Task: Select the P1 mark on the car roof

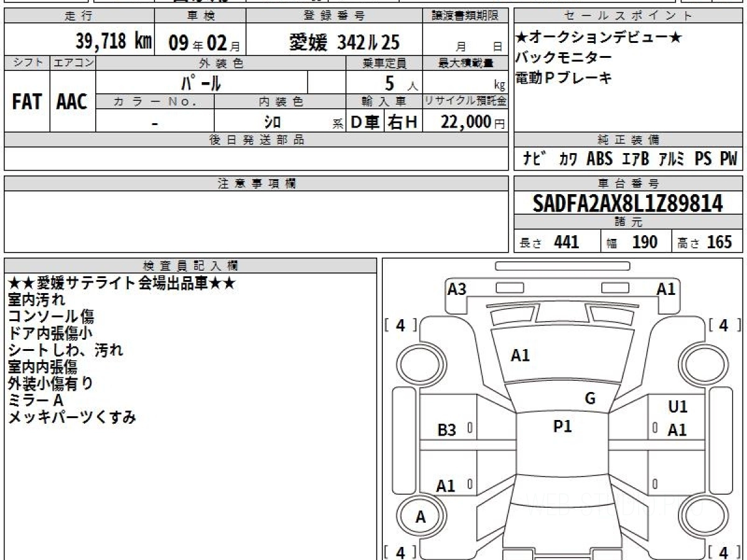Action: 562,426
